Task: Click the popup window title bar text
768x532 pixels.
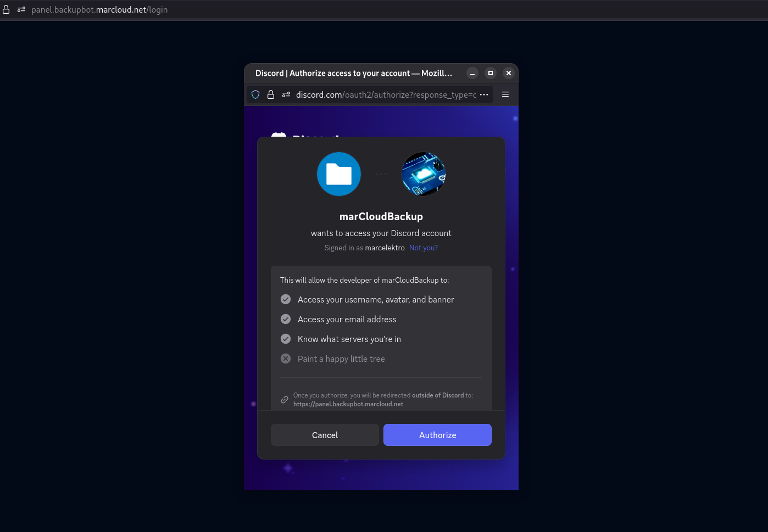Action: click(x=354, y=73)
